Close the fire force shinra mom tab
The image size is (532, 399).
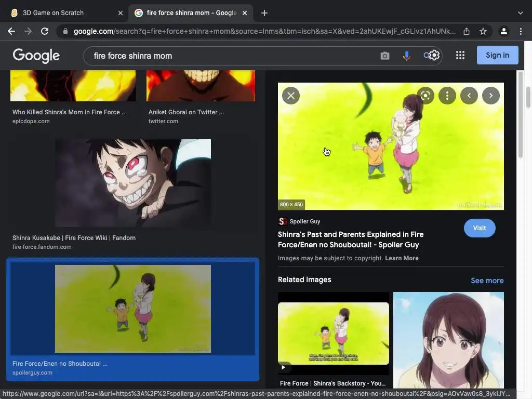[245, 13]
